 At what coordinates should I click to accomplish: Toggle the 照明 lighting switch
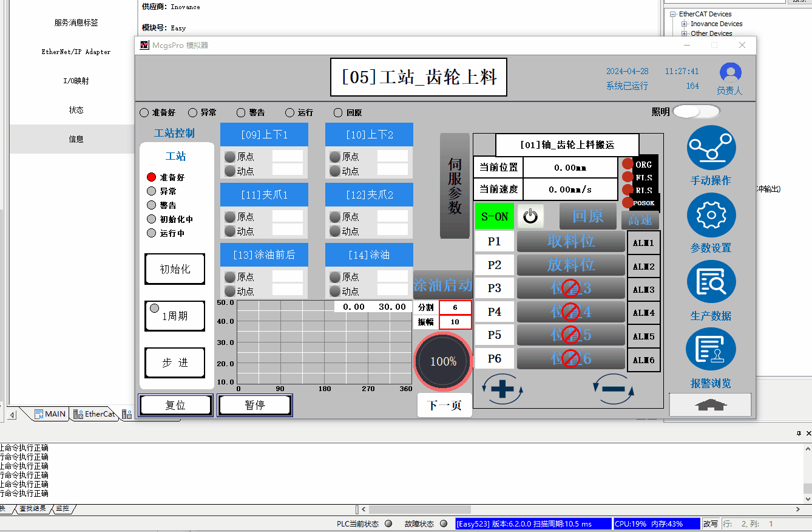click(x=695, y=112)
